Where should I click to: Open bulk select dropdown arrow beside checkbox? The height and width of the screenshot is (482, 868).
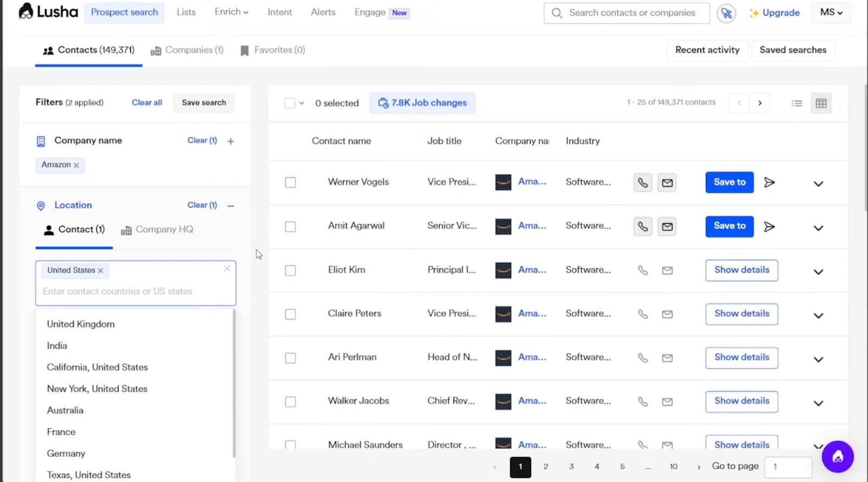pyautogui.click(x=302, y=103)
